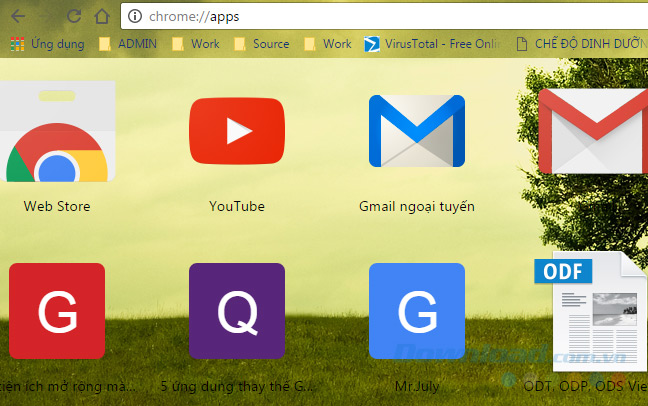Launch the blue G Mr.July app
Viewport: 648px width, 406px height.
coord(416,311)
